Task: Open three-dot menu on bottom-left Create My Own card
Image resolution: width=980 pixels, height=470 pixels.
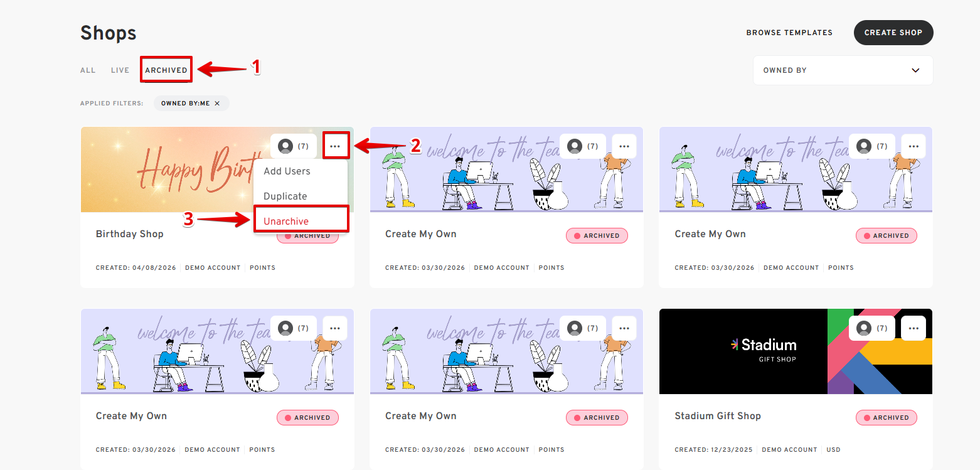Action: click(x=335, y=328)
